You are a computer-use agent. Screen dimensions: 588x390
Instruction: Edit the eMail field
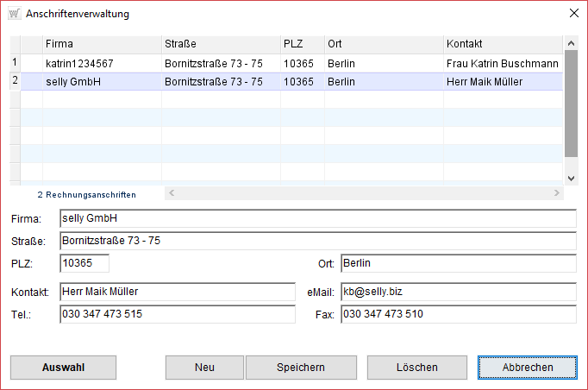tap(458, 292)
